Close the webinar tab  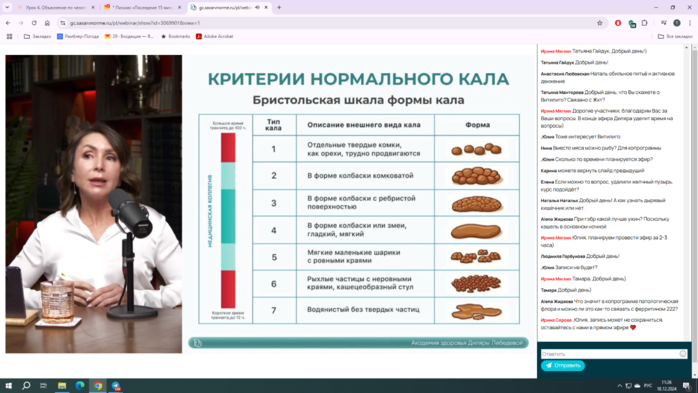click(266, 8)
